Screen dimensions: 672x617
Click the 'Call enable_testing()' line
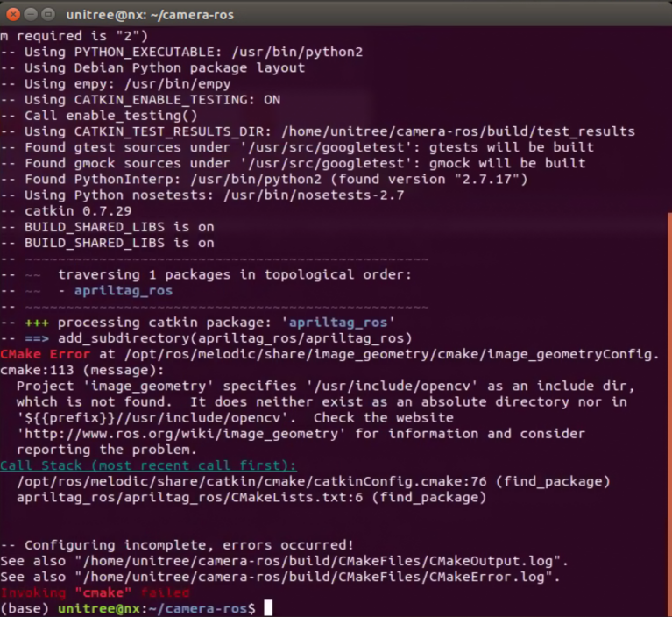[x=99, y=116]
